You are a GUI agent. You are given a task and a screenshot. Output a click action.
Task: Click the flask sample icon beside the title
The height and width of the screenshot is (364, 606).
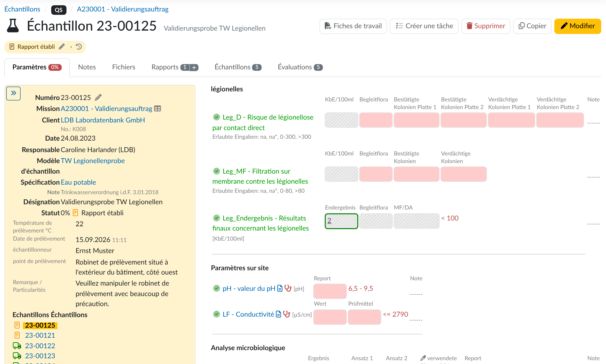click(13, 26)
